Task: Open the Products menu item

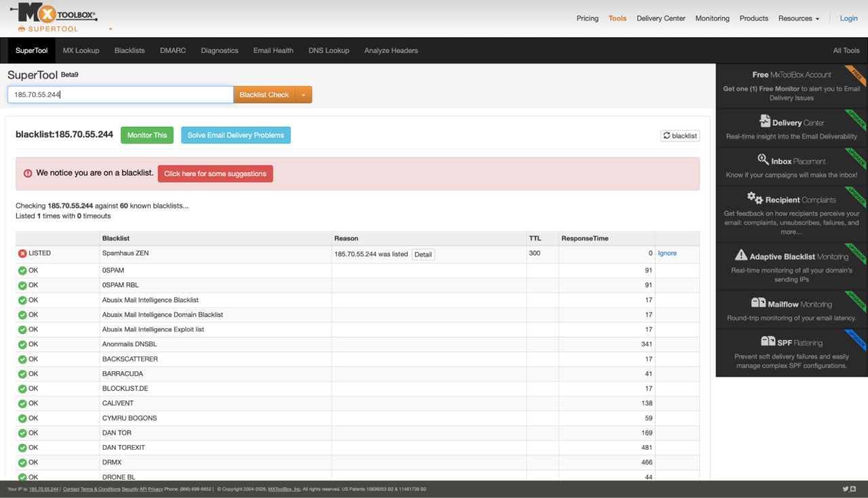Action: tap(754, 18)
